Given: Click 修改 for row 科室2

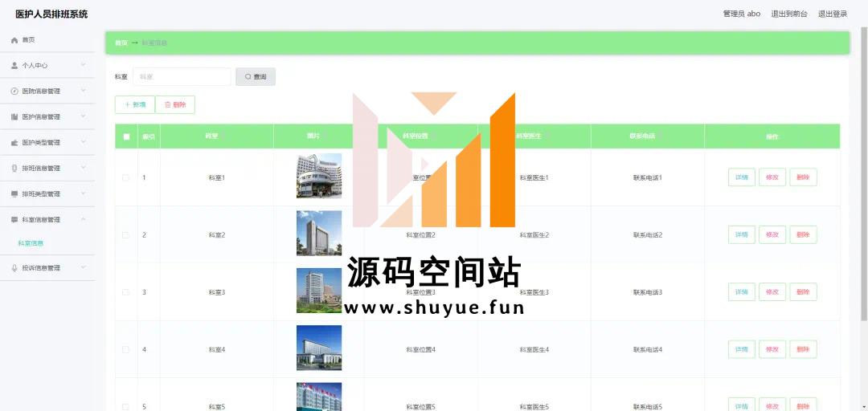Looking at the screenshot, I should pos(772,234).
